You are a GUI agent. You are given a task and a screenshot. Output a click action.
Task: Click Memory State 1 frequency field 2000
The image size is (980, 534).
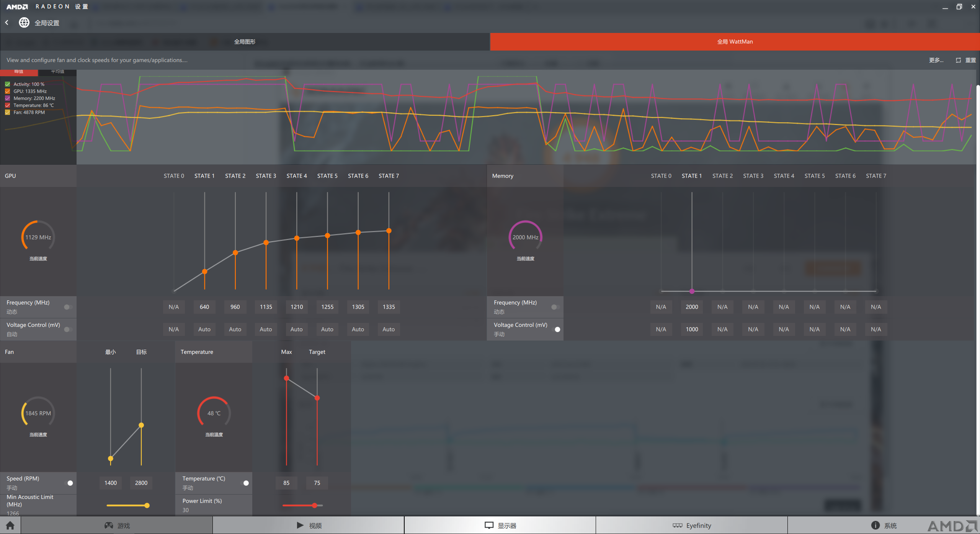692,307
